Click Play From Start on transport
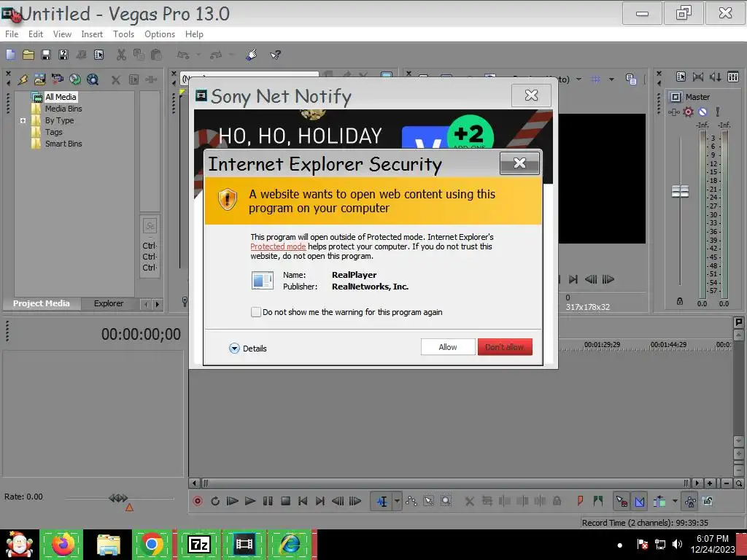Screen dimensions: 747x560 click(233, 501)
